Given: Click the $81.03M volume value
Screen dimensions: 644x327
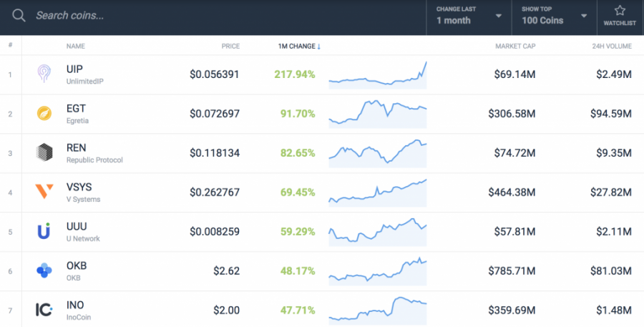Looking at the screenshot, I should [x=611, y=270].
